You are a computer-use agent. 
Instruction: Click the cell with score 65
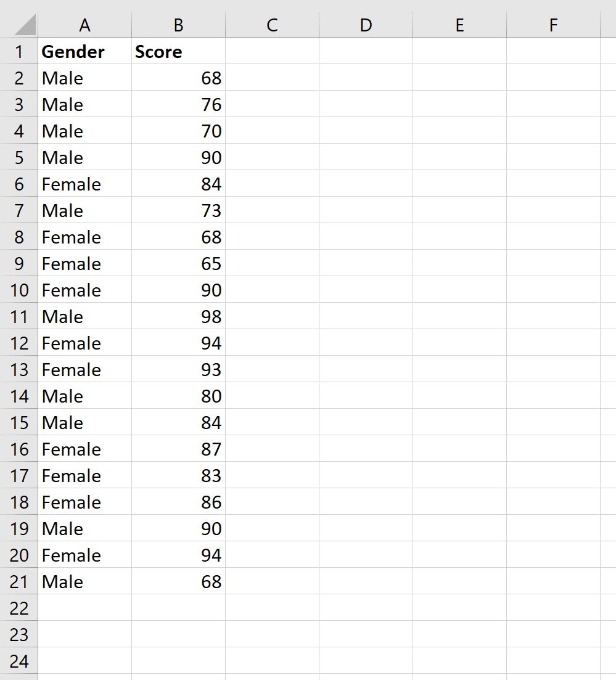coord(178,263)
